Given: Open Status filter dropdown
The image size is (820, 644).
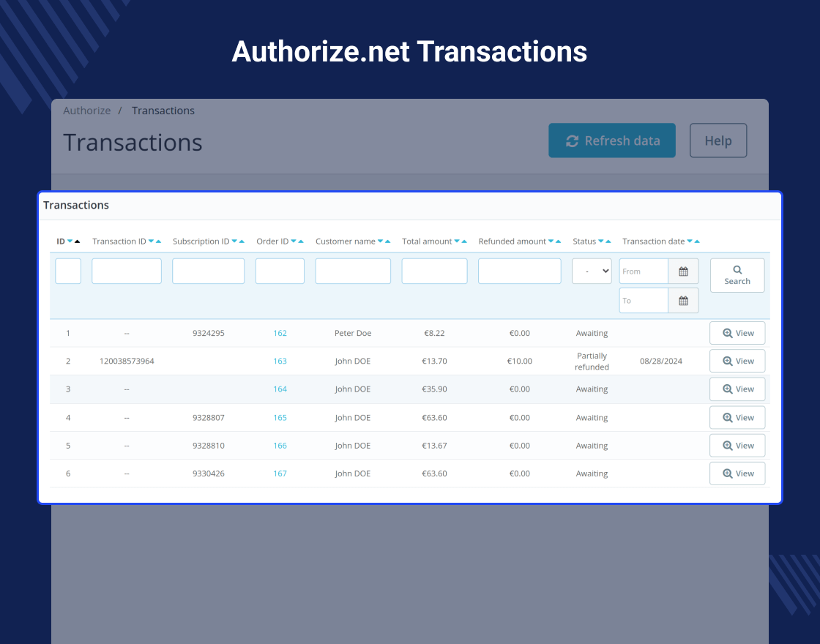Looking at the screenshot, I should (592, 272).
